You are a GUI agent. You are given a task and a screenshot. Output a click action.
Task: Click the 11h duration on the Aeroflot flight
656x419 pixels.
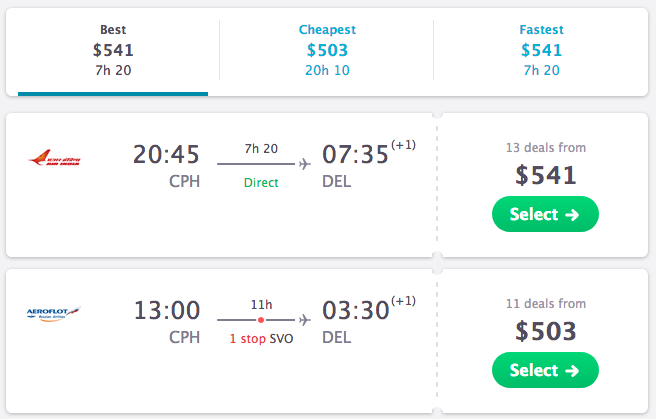(261, 304)
